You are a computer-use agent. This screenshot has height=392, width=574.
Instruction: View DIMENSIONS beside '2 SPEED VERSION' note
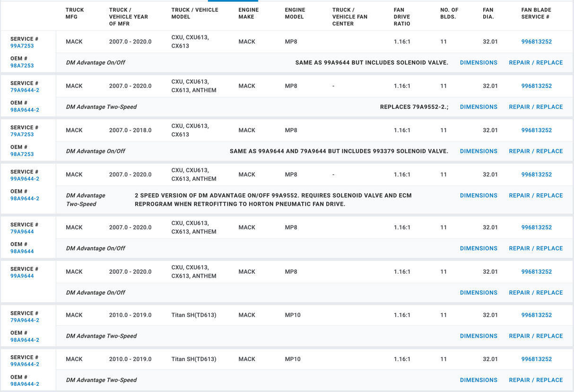tap(478, 195)
